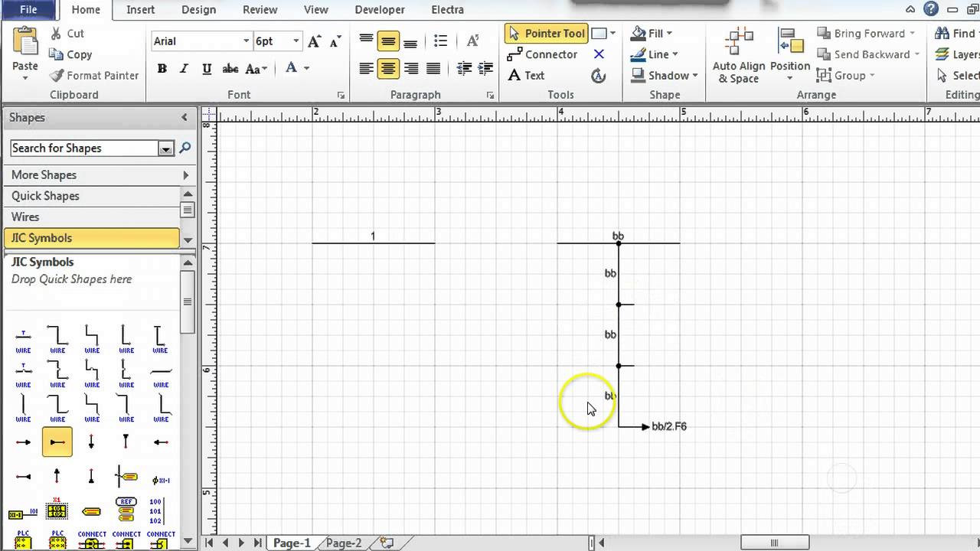Click the Find binoculars button
This screenshot has width=980, height=551.
(955, 34)
